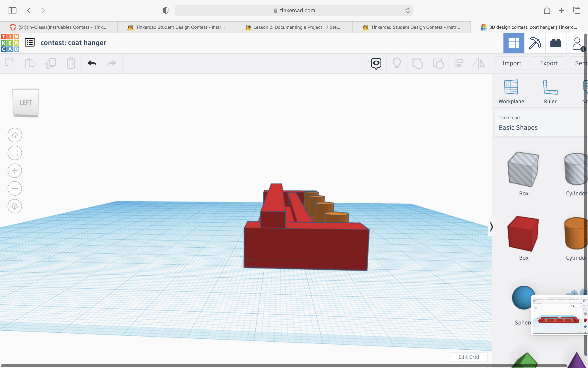The width and height of the screenshot is (588, 368).
Task: Click the Copy tool icon
Action: pos(10,63)
